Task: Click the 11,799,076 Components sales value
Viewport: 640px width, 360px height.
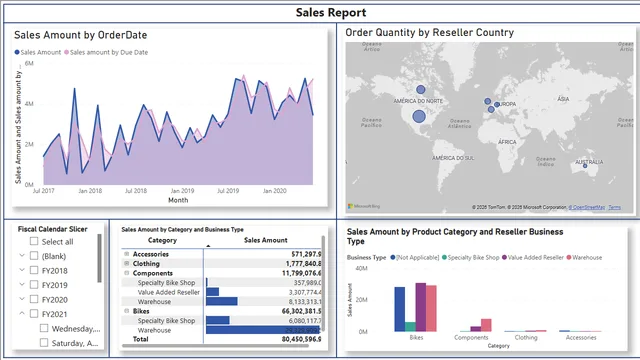Action: click(x=301, y=273)
